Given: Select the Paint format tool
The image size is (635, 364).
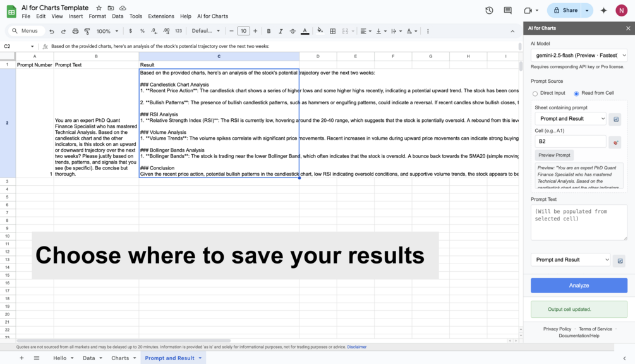Looking at the screenshot, I should [x=87, y=31].
